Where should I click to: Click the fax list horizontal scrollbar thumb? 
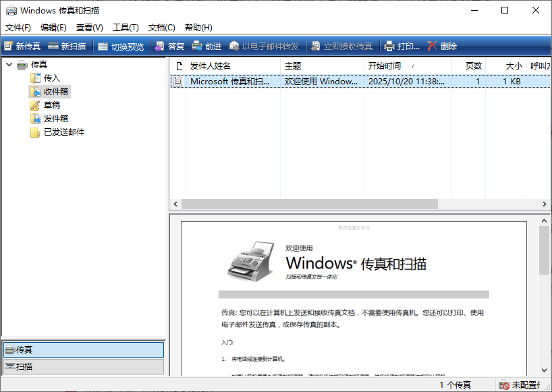point(310,204)
